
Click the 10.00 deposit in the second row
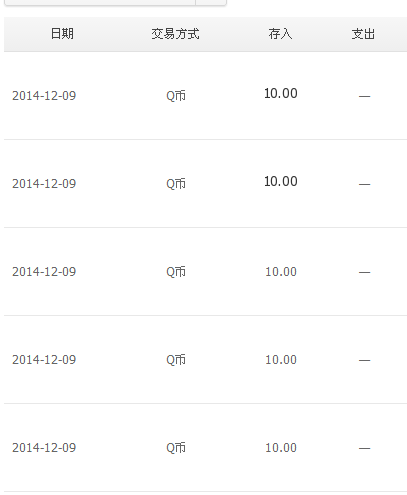(x=281, y=181)
